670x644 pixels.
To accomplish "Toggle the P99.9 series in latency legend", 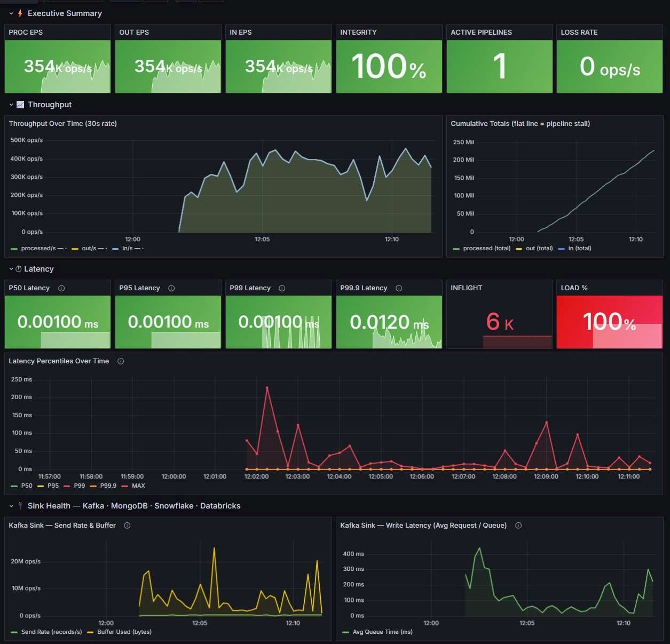I will pyautogui.click(x=108, y=486).
